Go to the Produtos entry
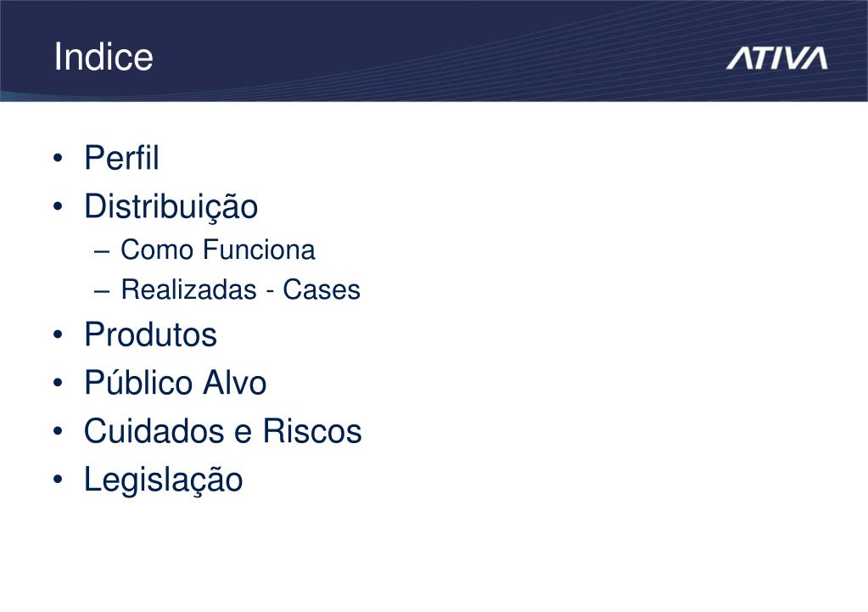 [150, 334]
